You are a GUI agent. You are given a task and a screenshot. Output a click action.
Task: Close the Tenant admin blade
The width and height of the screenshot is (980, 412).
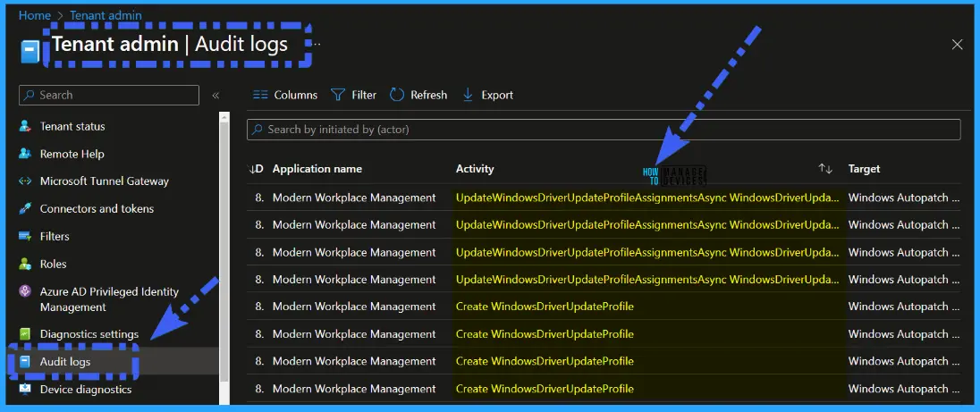957,45
